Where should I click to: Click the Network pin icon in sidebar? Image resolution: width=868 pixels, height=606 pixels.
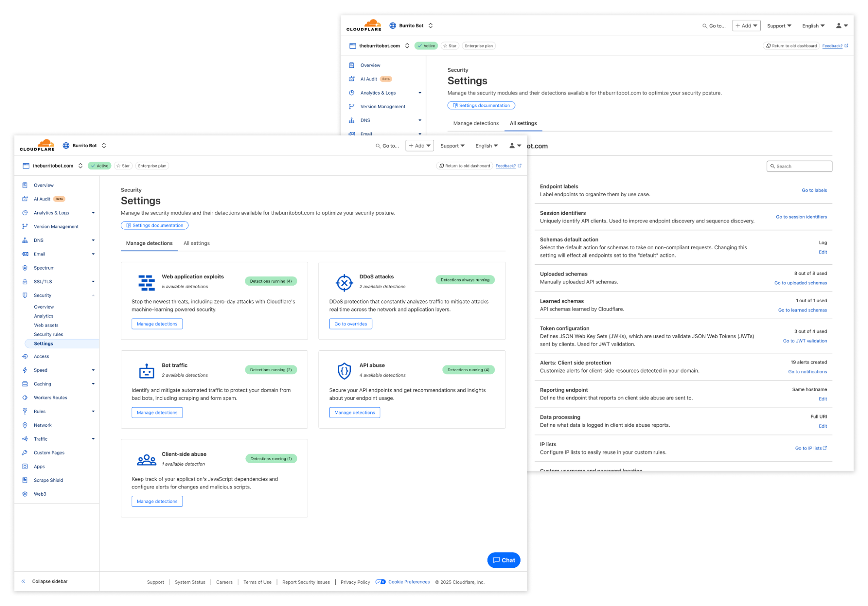(25, 425)
